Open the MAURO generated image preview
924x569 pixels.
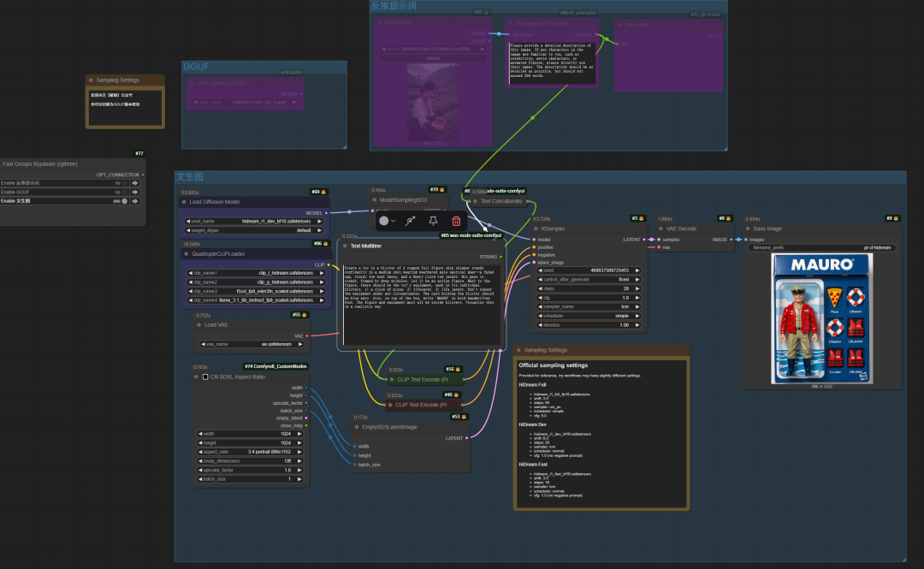coord(821,318)
